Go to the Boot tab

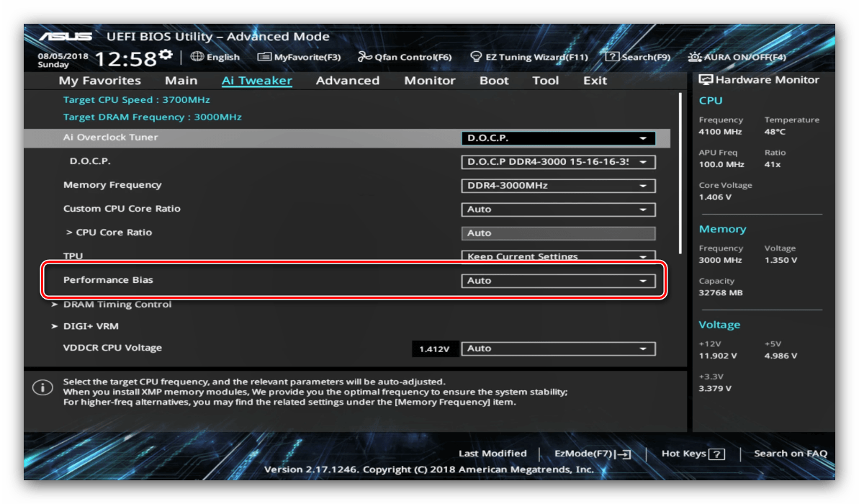pos(494,81)
